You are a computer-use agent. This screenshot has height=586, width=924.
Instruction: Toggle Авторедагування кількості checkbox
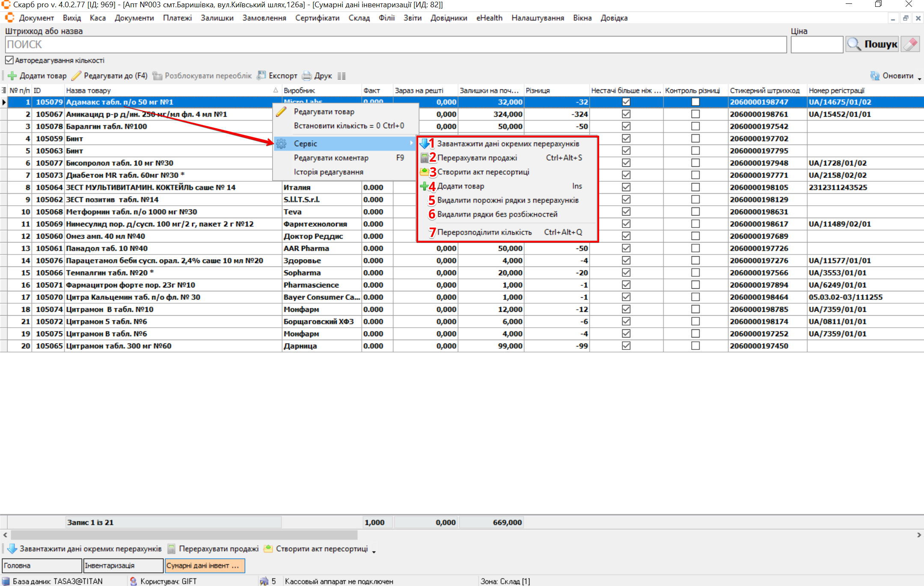9,60
